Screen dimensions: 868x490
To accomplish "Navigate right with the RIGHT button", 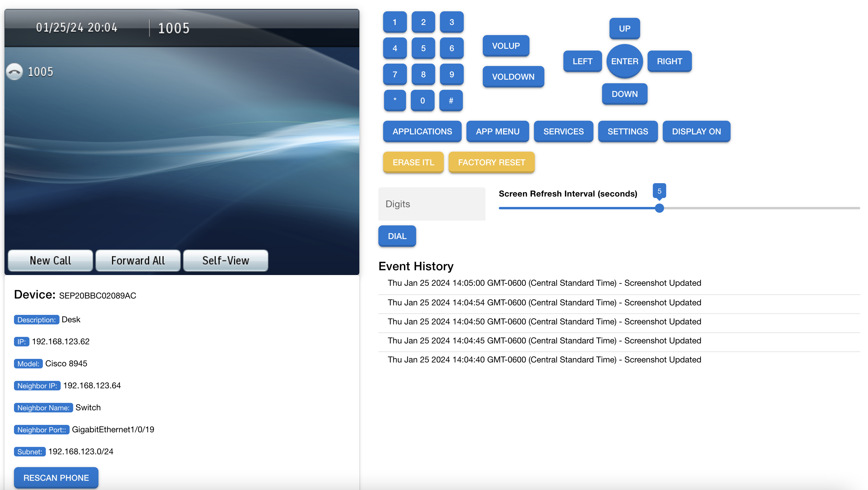I will pos(670,61).
